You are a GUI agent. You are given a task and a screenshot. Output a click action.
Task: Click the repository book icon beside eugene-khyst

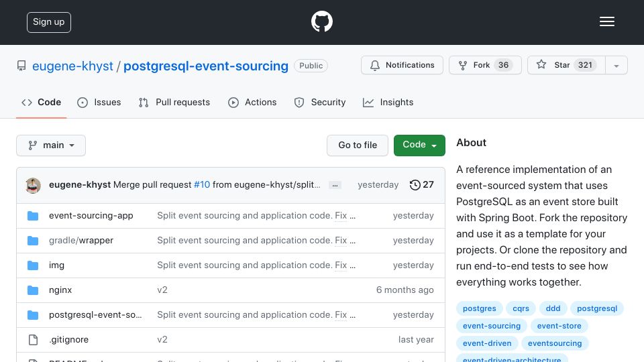[x=21, y=66]
